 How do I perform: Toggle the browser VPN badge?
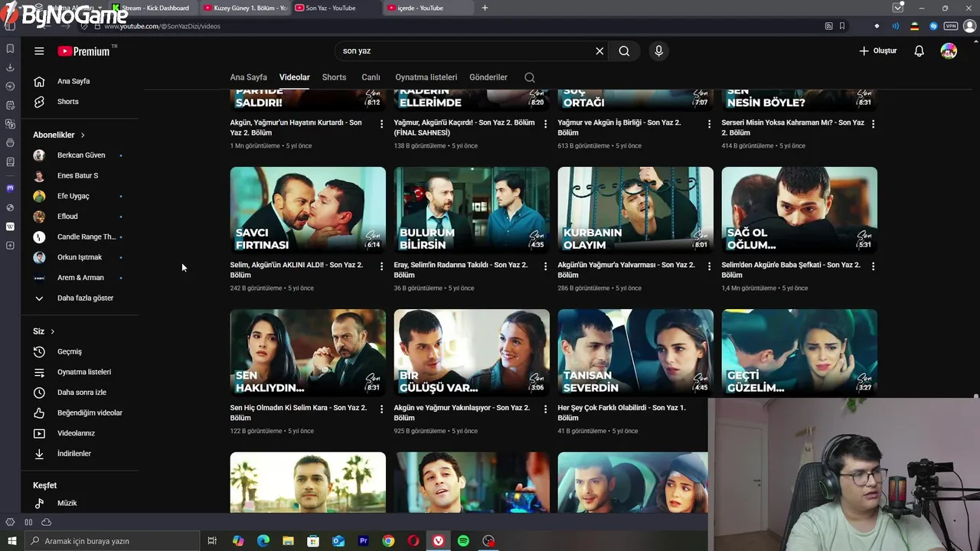tap(951, 26)
